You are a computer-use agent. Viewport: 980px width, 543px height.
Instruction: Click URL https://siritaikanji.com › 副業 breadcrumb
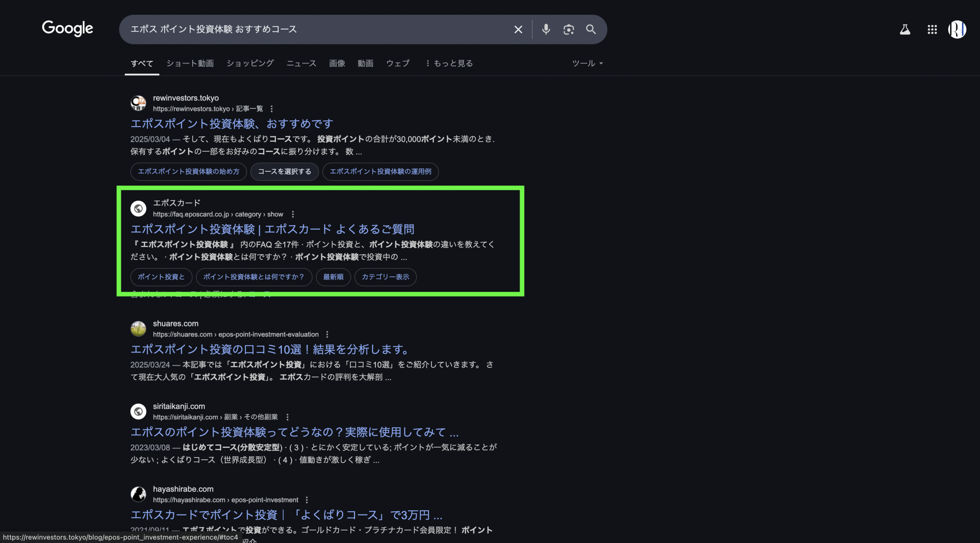pyautogui.click(x=215, y=417)
